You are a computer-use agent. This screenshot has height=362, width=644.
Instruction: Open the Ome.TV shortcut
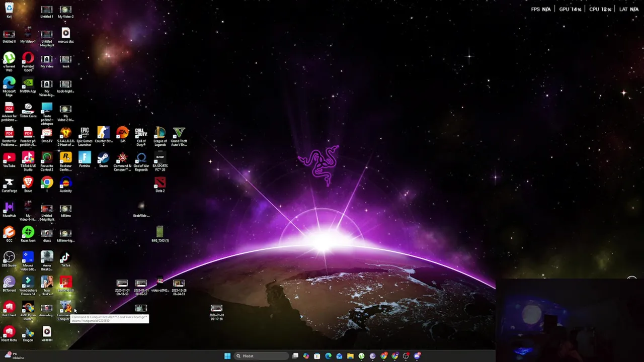pyautogui.click(x=47, y=135)
